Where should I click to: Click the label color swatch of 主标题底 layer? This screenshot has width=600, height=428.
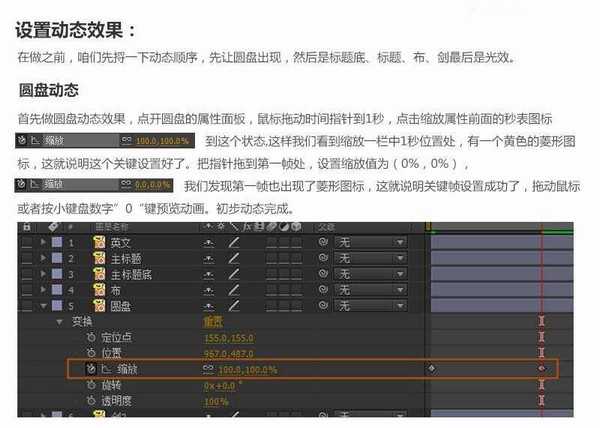(56, 274)
